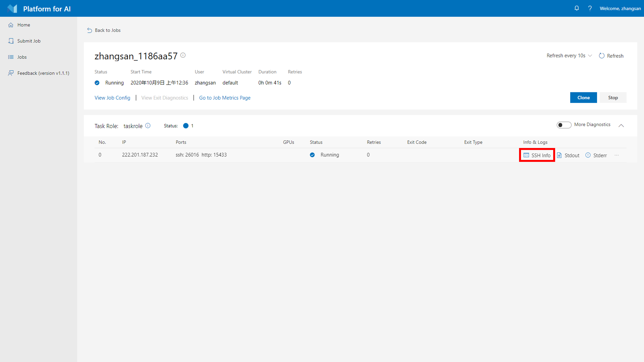Open Refresh every 10s dropdown

(569, 56)
